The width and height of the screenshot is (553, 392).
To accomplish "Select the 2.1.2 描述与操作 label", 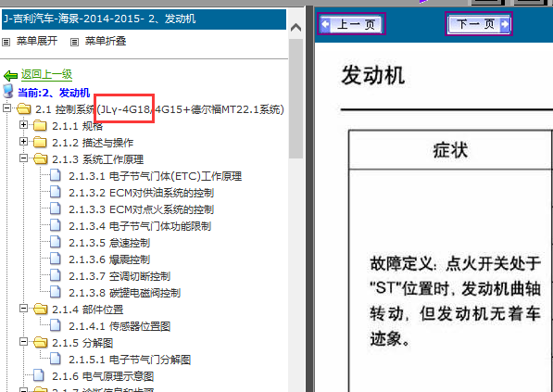I will [x=93, y=143].
